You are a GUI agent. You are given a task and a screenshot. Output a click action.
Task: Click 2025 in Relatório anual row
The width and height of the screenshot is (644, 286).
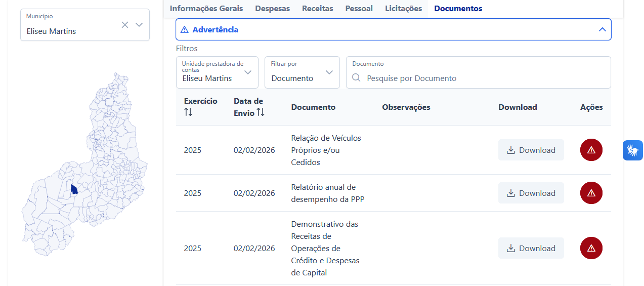coord(193,193)
